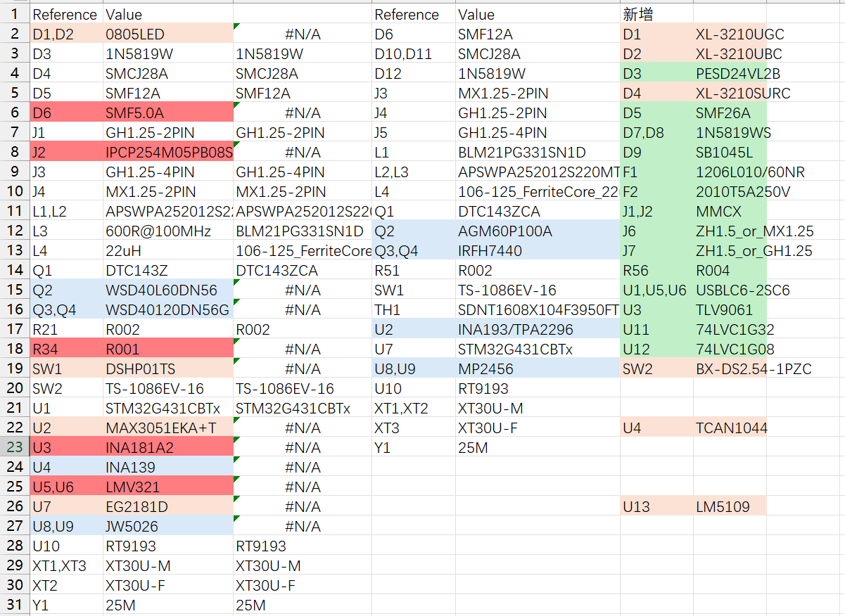Click the R51 reference cell

pyautogui.click(x=414, y=270)
